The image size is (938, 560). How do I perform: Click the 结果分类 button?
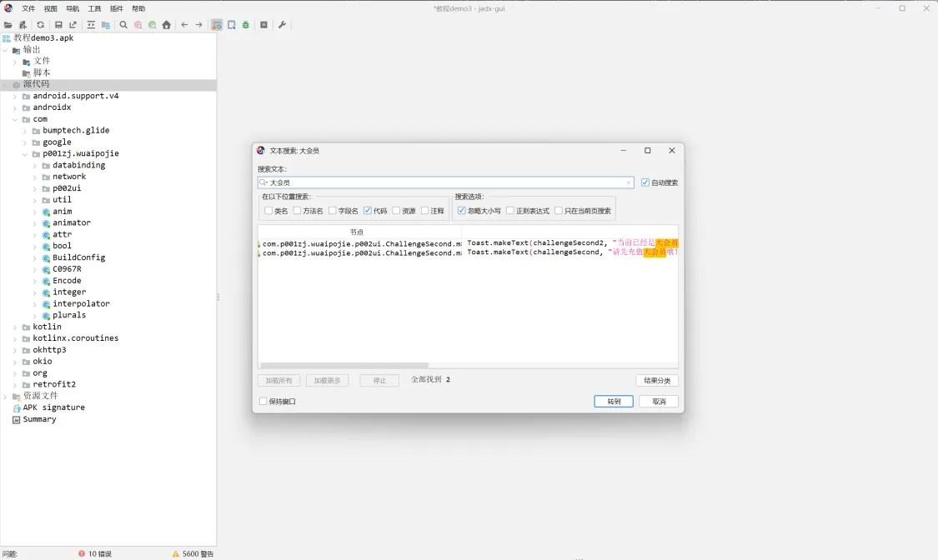coord(657,380)
